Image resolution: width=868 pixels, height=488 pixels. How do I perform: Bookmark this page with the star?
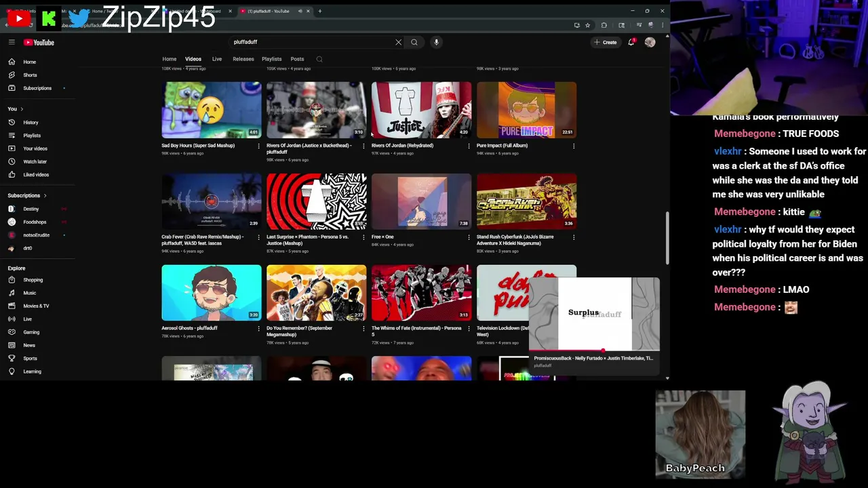coord(587,25)
